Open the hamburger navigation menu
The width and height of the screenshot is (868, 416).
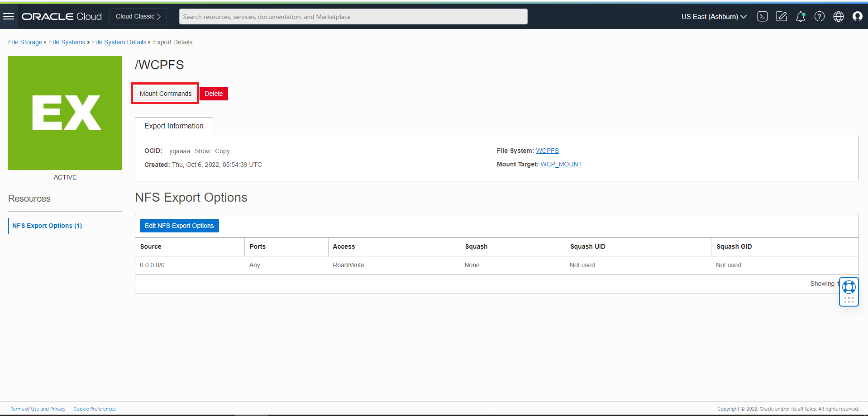point(9,17)
